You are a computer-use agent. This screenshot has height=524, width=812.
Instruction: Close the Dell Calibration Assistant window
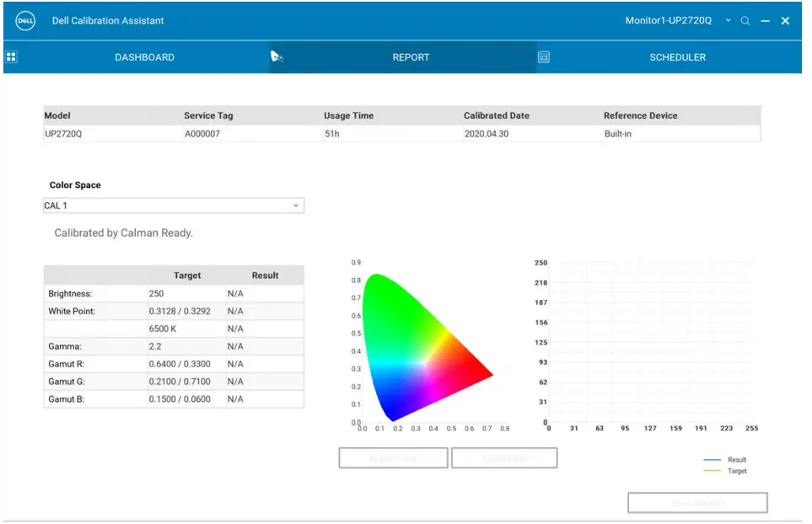point(786,21)
